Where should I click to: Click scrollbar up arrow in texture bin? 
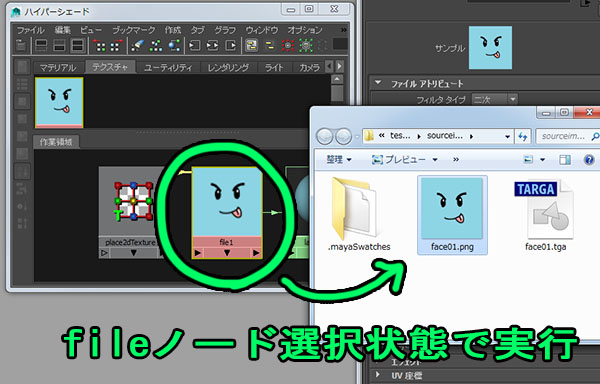[x=337, y=80]
